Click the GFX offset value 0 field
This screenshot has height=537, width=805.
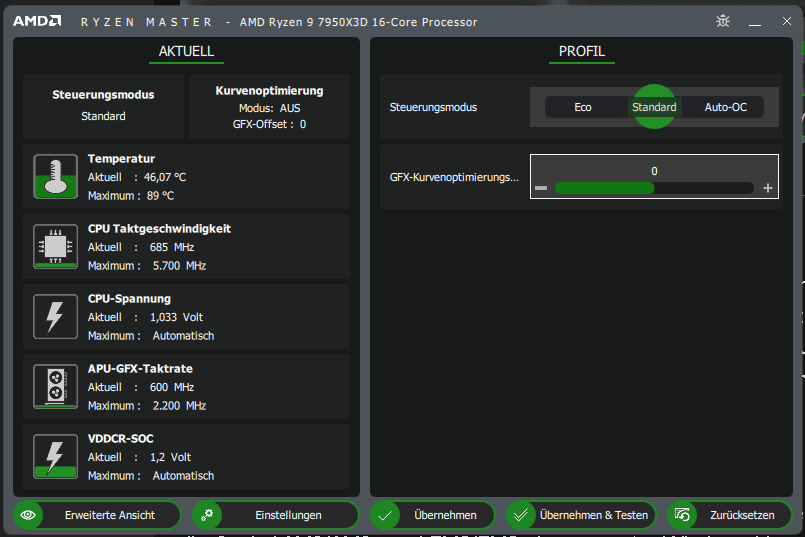(654, 171)
